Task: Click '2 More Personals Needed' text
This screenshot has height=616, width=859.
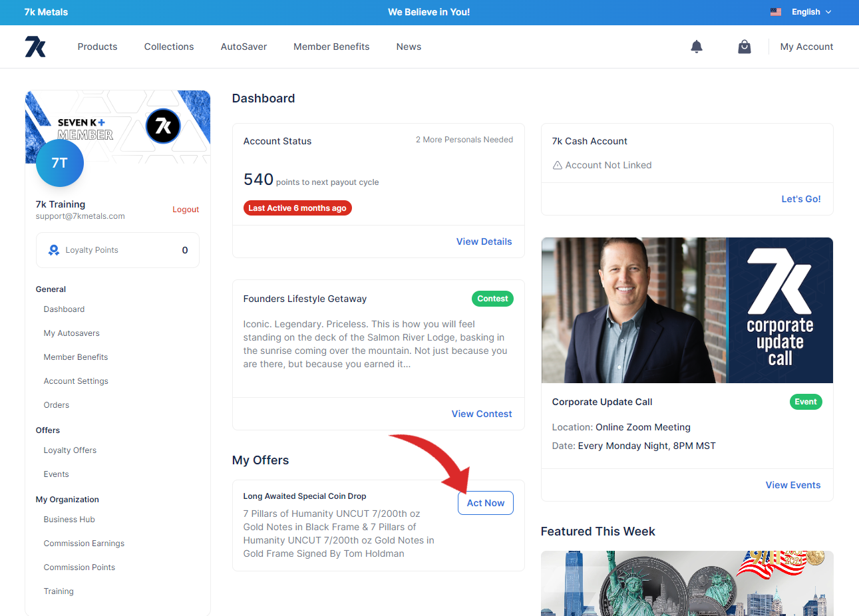Action: click(x=464, y=140)
